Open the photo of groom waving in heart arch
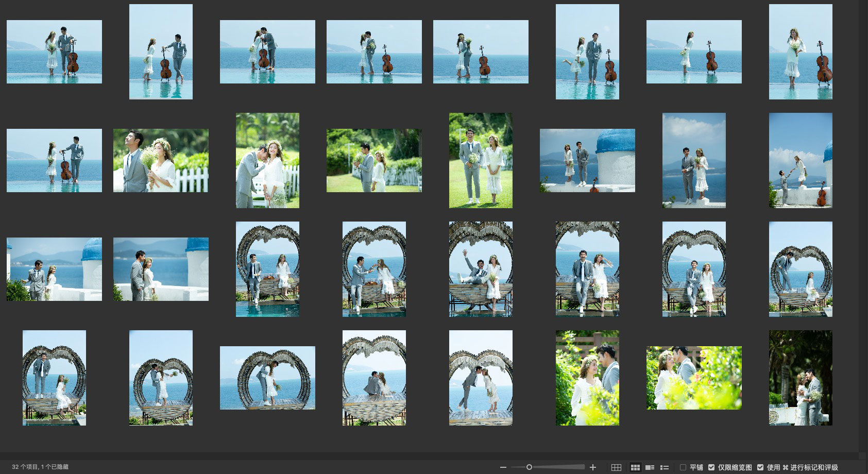This screenshot has height=474, width=868. coord(481,269)
